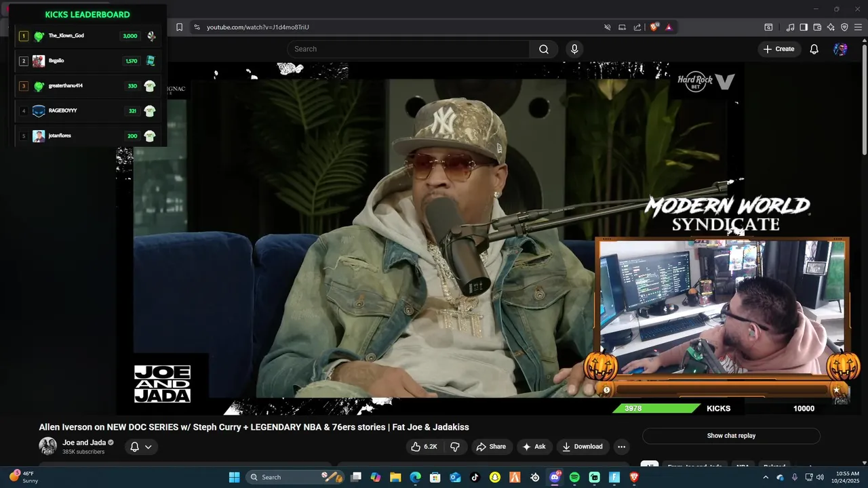Screen dimensions: 868x488
Task: Open Brave Rewards triangle icon
Action: (x=669, y=27)
